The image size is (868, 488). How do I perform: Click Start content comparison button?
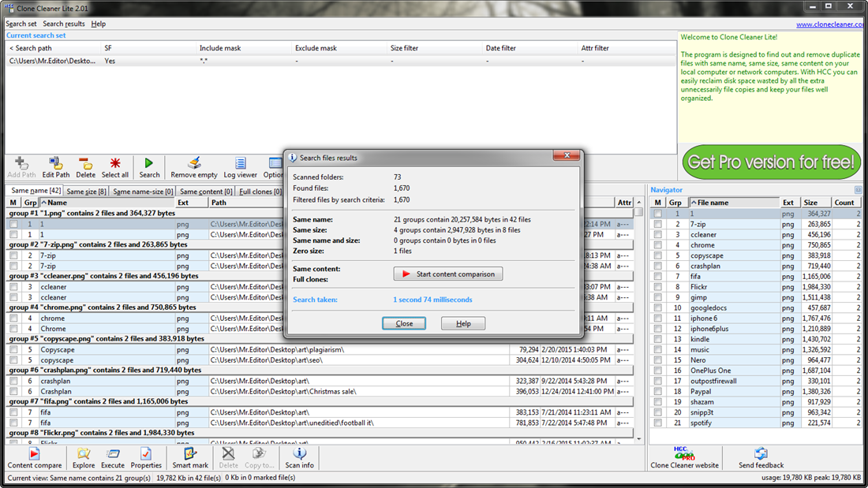tap(448, 274)
